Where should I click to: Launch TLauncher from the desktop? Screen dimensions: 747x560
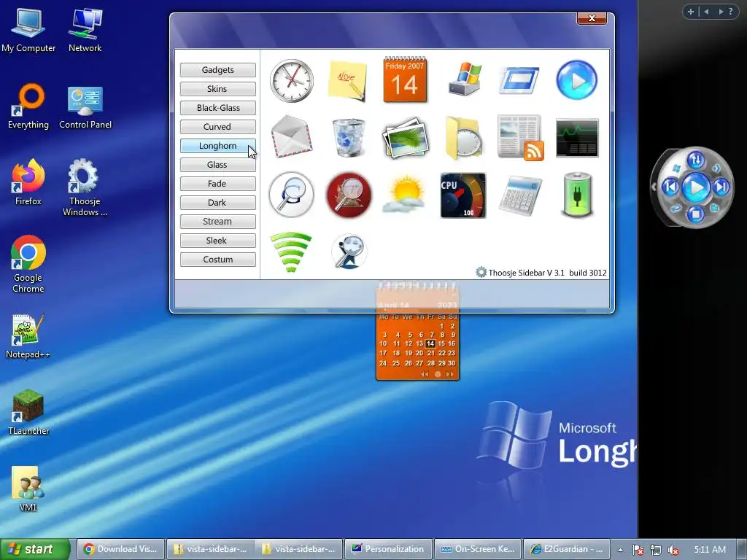[28, 413]
